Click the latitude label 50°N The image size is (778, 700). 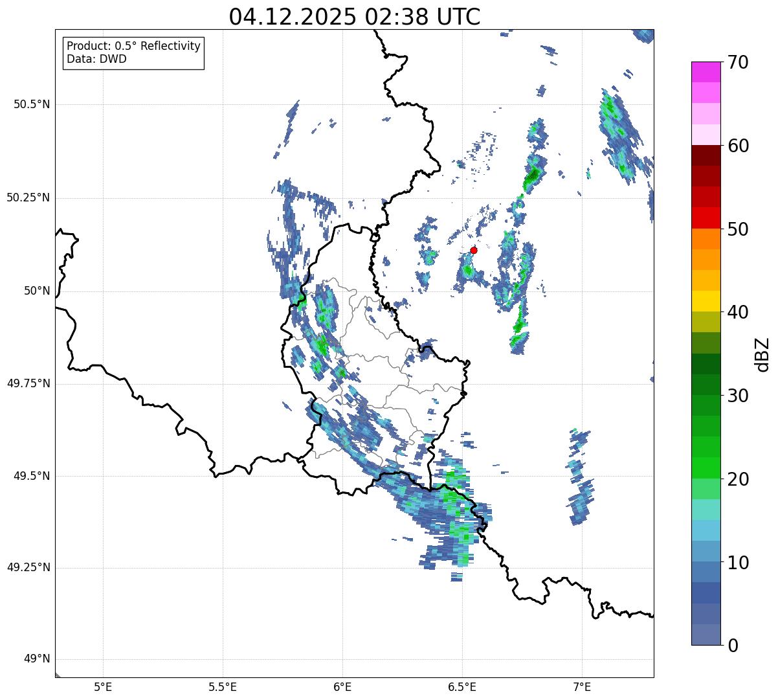(37, 291)
